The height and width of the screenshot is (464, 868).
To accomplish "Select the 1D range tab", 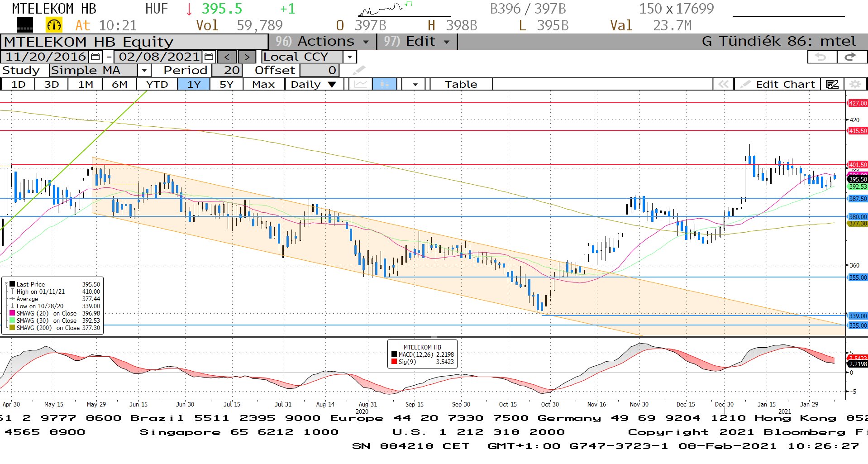I will [x=18, y=84].
